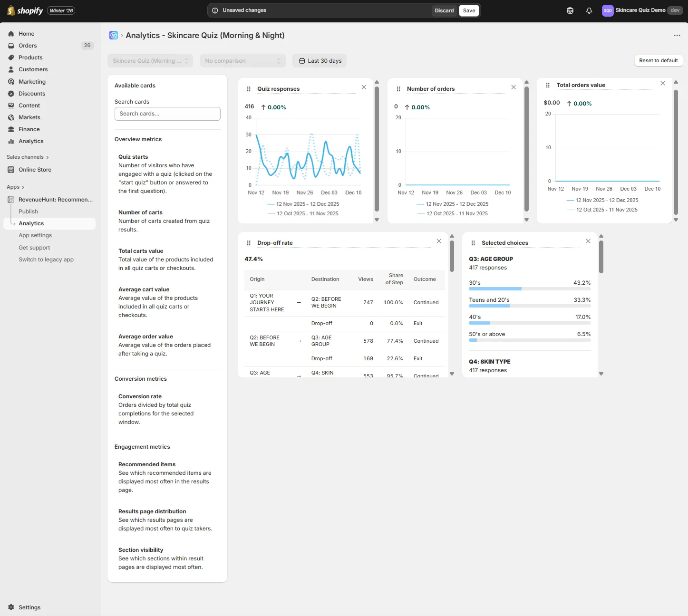Add the Average cart value card
688x616 pixels.
pos(167,302)
